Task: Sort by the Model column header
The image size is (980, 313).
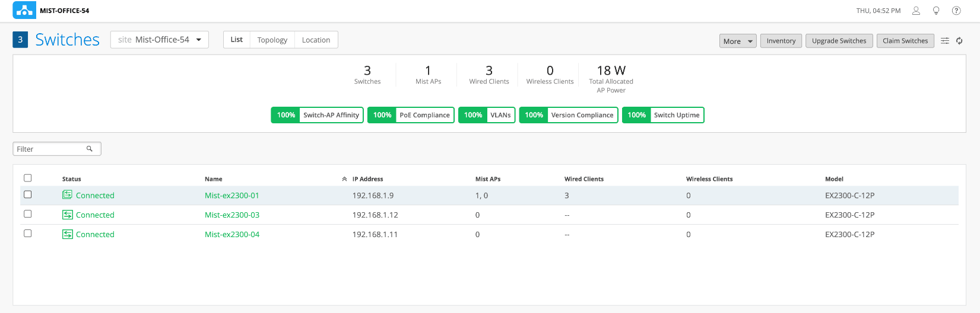Action: point(834,179)
